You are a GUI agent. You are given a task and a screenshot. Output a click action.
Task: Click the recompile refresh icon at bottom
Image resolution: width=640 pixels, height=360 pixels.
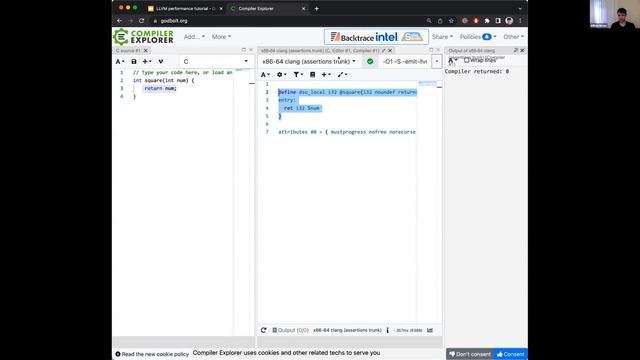(x=264, y=330)
